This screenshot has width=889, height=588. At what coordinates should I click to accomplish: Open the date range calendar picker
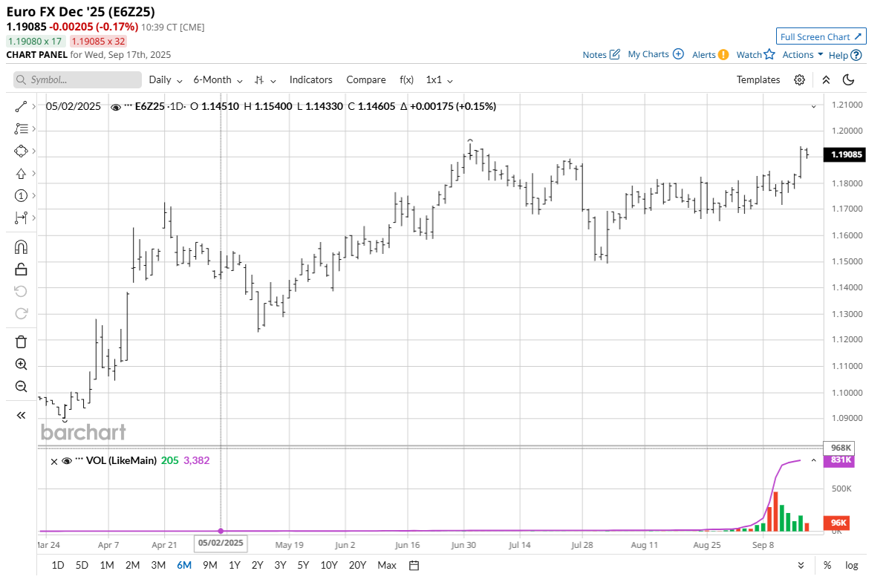[x=414, y=565]
